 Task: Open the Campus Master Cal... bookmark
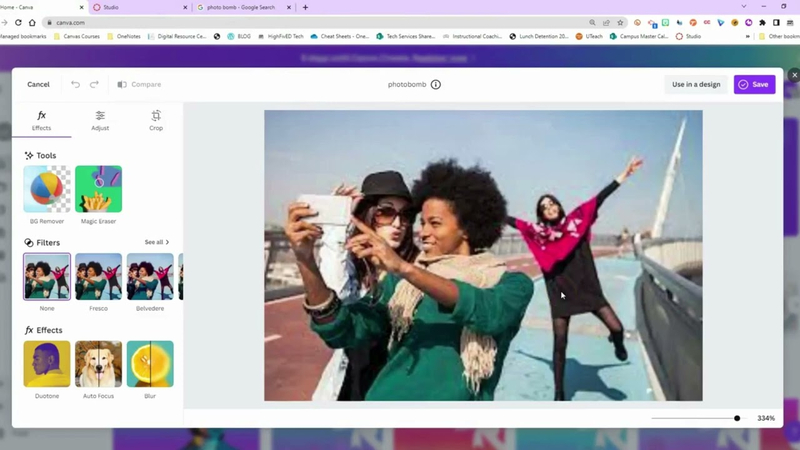(x=639, y=37)
